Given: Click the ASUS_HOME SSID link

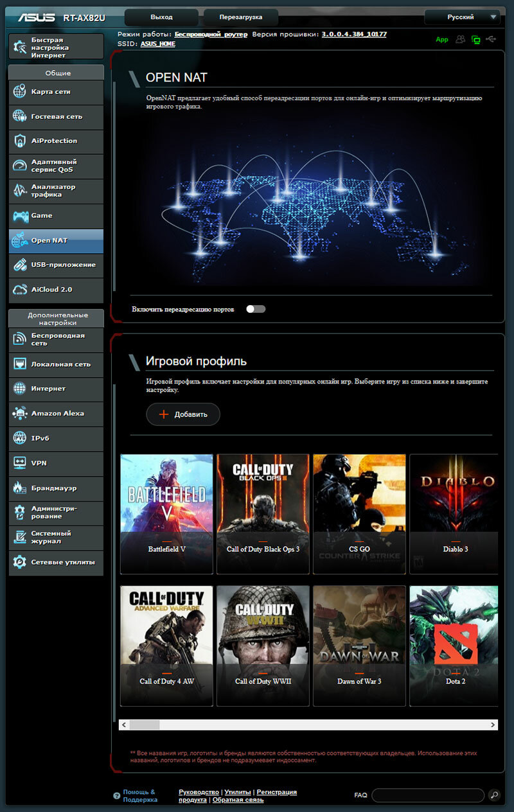Looking at the screenshot, I should point(157,44).
